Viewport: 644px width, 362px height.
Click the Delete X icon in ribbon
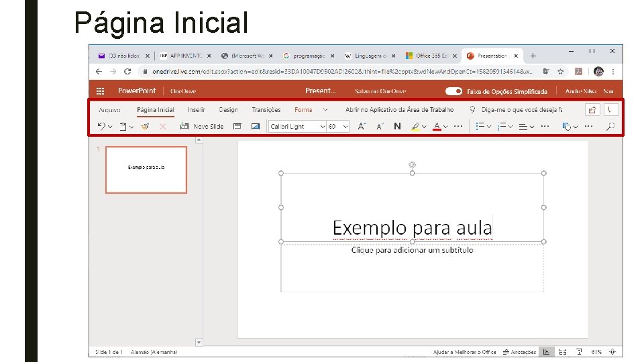point(162,127)
